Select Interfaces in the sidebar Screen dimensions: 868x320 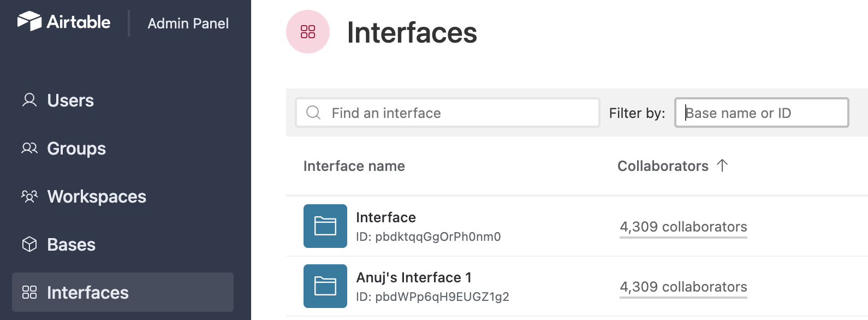click(x=123, y=292)
